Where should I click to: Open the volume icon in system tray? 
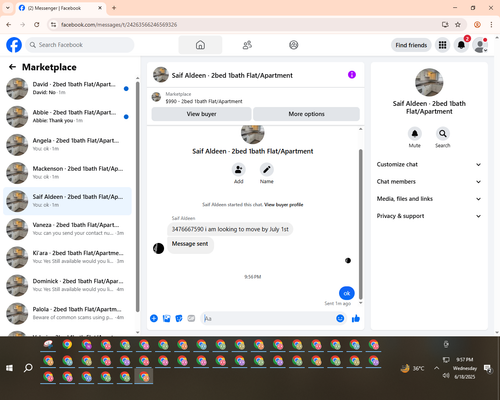pyautogui.click(x=446, y=376)
